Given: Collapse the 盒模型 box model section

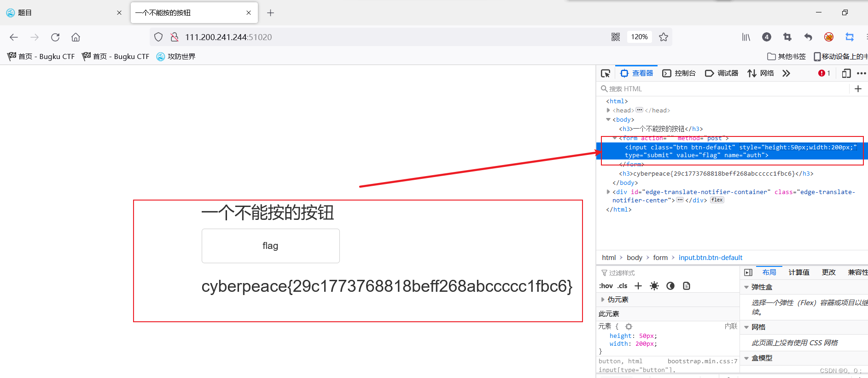Looking at the screenshot, I should [746, 358].
